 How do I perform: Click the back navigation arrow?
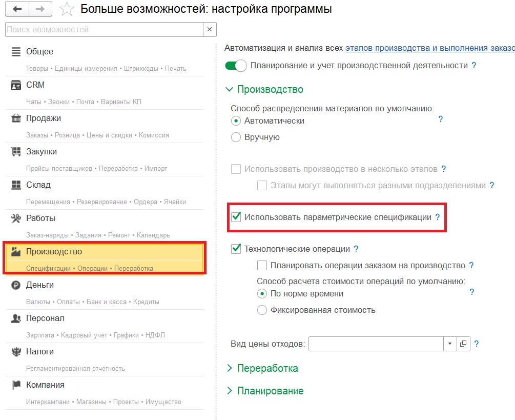pyautogui.click(x=17, y=9)
